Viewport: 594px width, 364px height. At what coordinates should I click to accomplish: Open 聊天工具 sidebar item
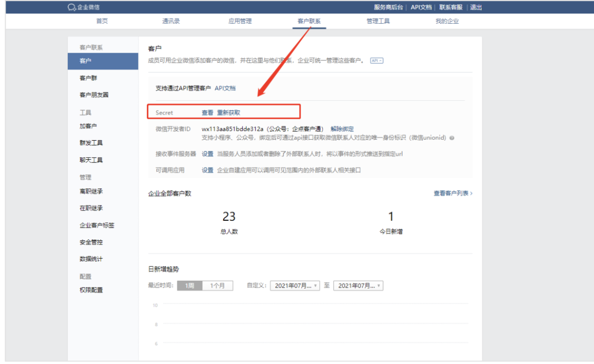91,160
